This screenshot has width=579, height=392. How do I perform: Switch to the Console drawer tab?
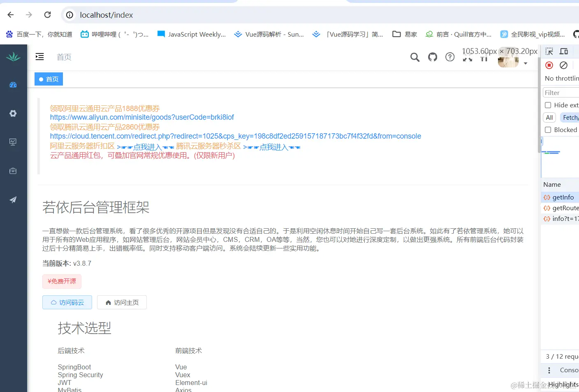569,370
